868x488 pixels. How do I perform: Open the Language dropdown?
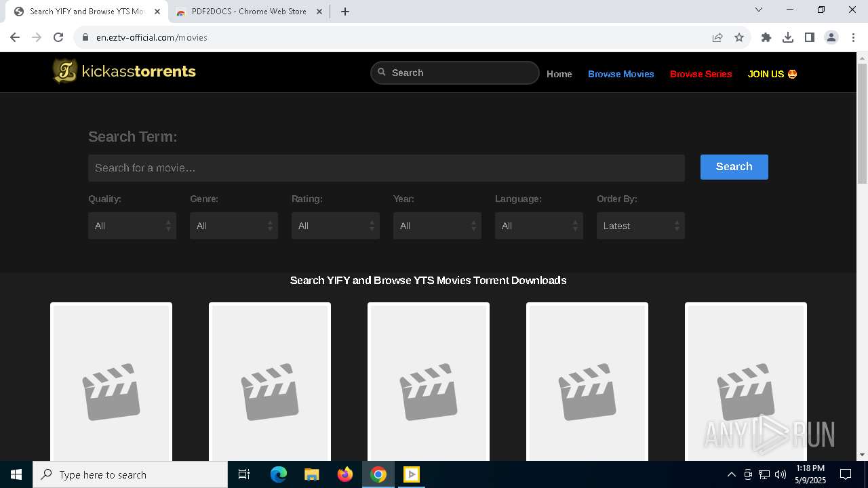pos(539,226)
